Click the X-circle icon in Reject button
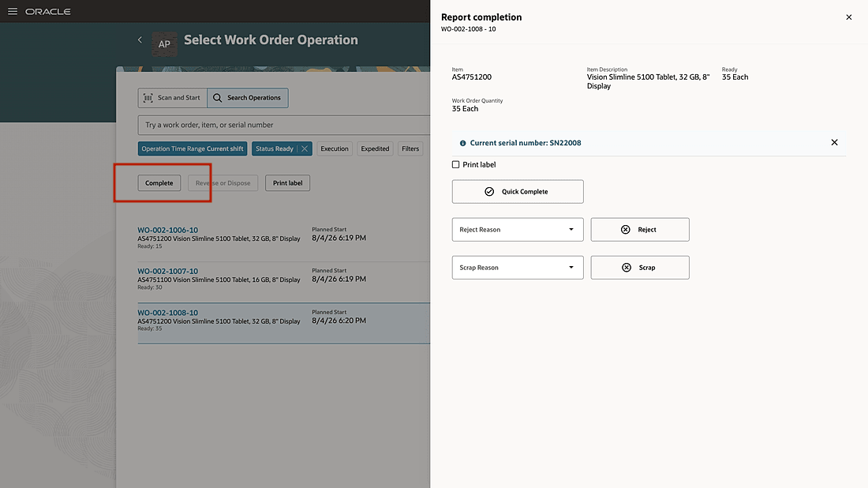 coord(626,229)
